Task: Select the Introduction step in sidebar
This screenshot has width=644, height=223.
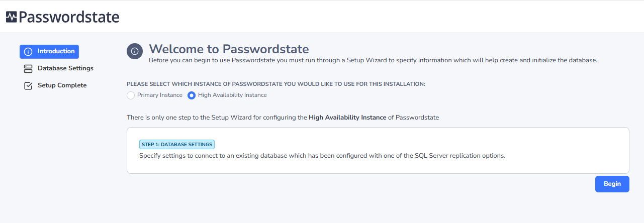Action: point(49,51)
